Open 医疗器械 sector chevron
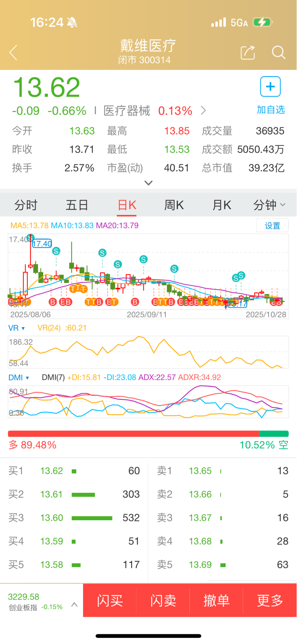The image size is (297, 644). coord(204,111)
